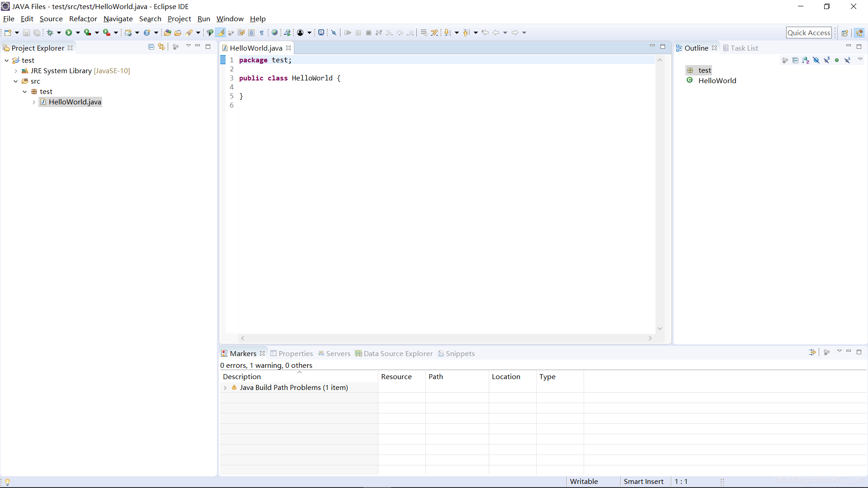
Task: Switch to the Properties tab
Action: [x=292, y=353]
